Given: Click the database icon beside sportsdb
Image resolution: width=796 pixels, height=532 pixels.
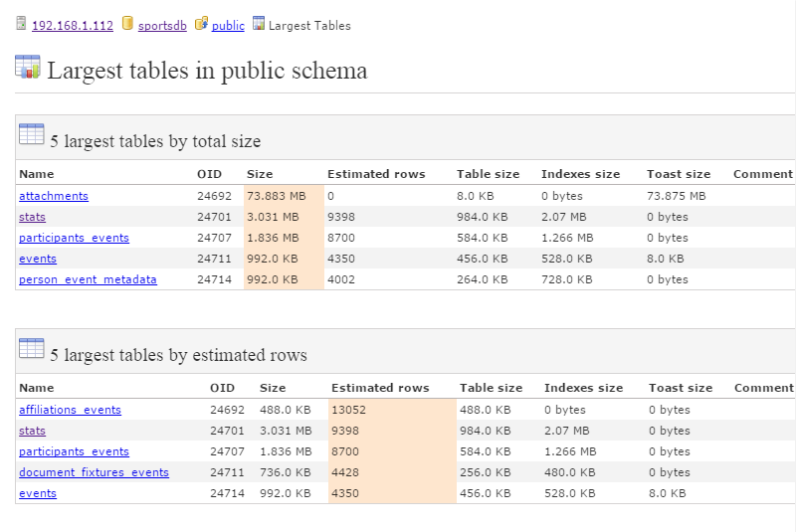Looking at the screenshot, I should tap(127, 24).
